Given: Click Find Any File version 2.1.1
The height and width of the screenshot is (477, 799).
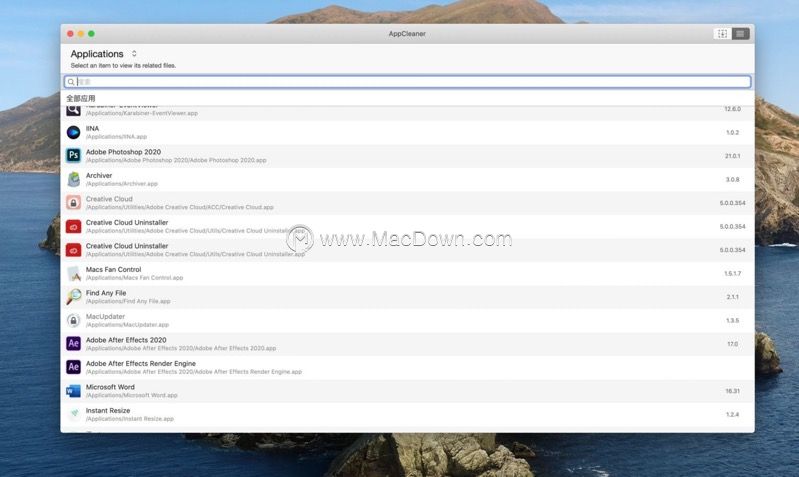Looking at the screenshot, I should [x=732, y=297].
